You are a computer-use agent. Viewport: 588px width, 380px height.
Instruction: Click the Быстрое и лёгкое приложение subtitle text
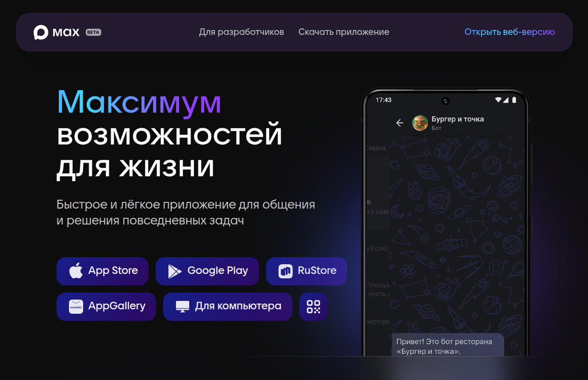coord(186,213)
